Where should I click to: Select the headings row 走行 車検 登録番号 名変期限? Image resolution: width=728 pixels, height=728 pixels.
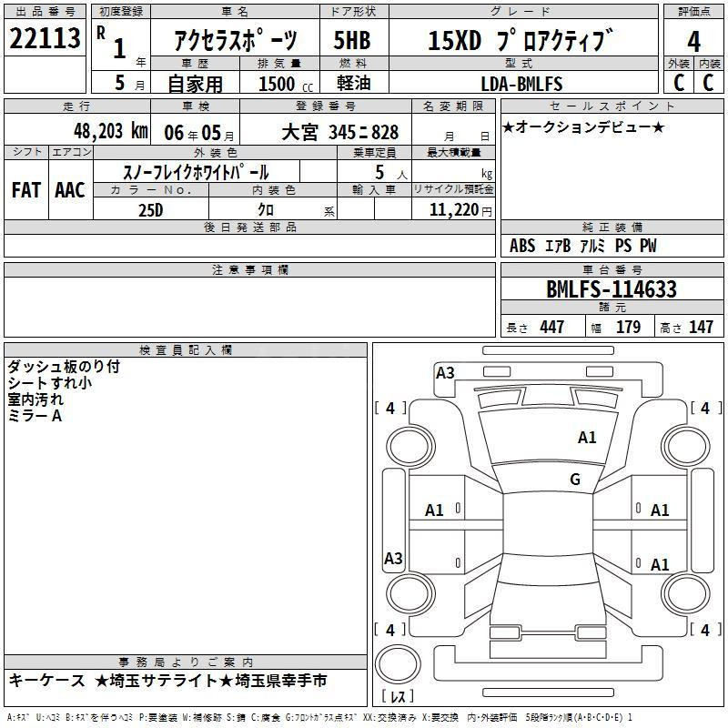pyautogui.click(x=249, y=106)
